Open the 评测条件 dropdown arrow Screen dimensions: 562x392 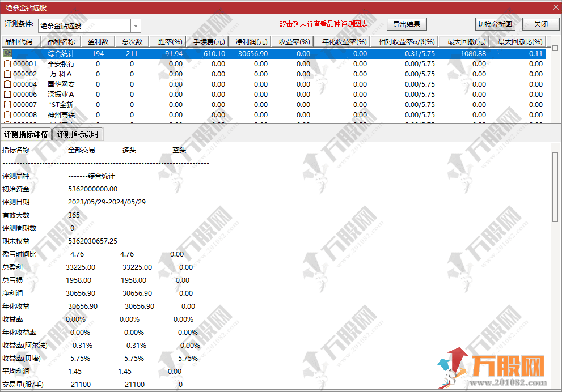click(x=136, y=26)
